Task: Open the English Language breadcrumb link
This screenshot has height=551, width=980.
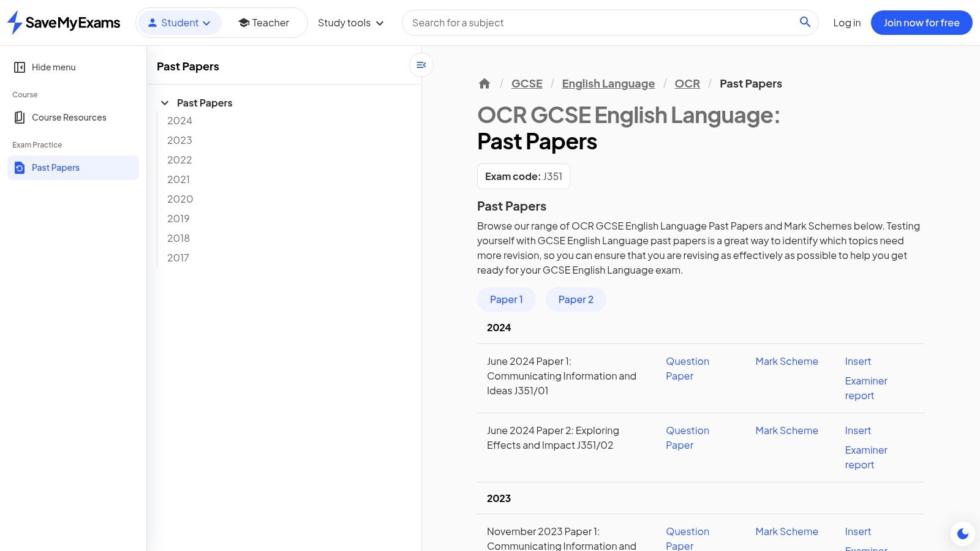Action: coord(608,84)
